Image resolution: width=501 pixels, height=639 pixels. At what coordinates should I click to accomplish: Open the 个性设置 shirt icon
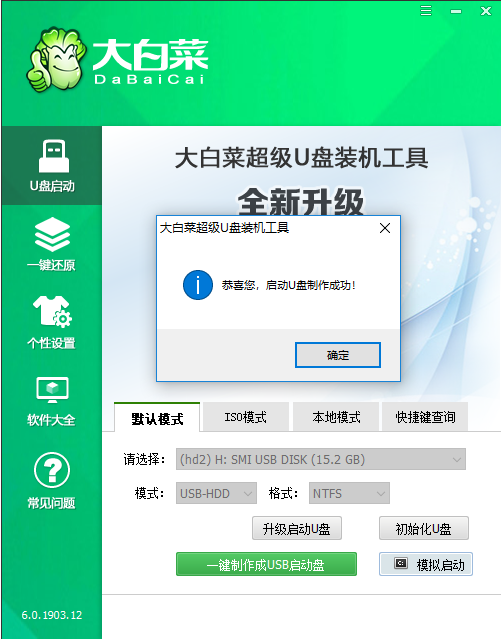[52, 312]
